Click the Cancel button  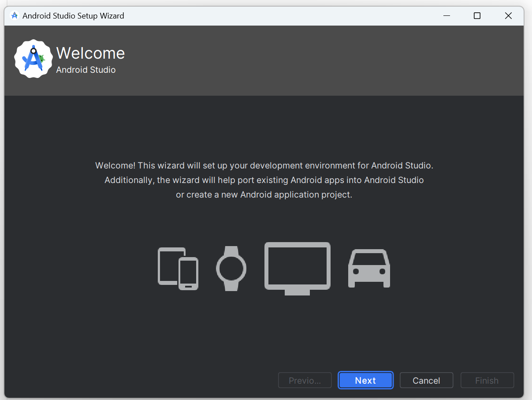[426, 380]
